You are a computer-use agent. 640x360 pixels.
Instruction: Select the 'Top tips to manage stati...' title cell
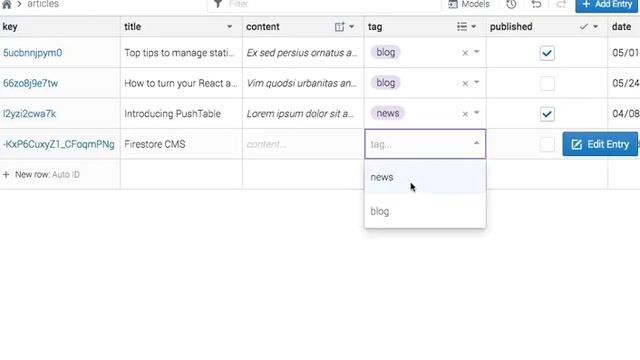pyautogui.click(x=181, y=53)
